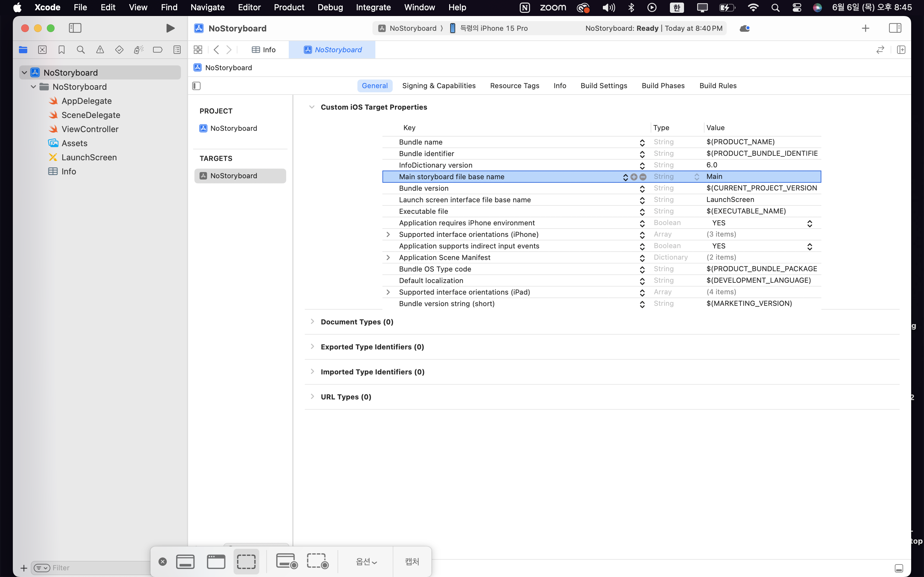Open the 옵션 options dropdown in the capture bar
Image resolution: width=924 pixels, height=577 pixels.
[366, 561]
